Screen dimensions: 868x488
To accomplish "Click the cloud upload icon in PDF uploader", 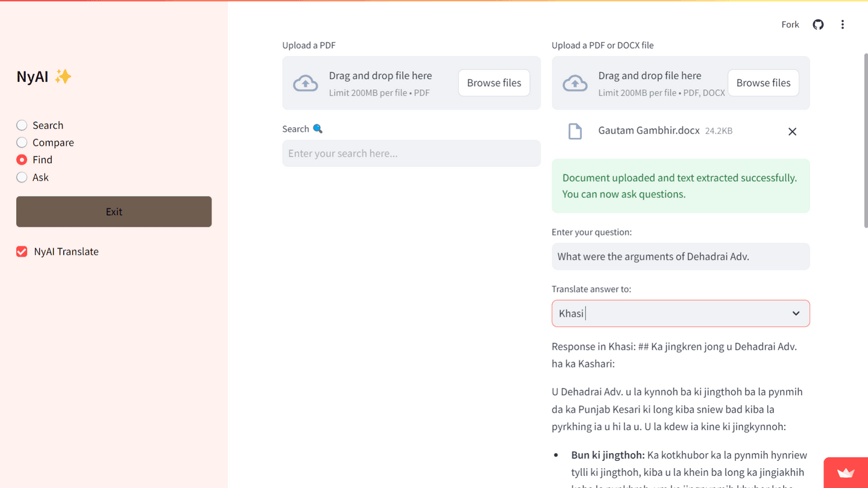I will (306, 83).
